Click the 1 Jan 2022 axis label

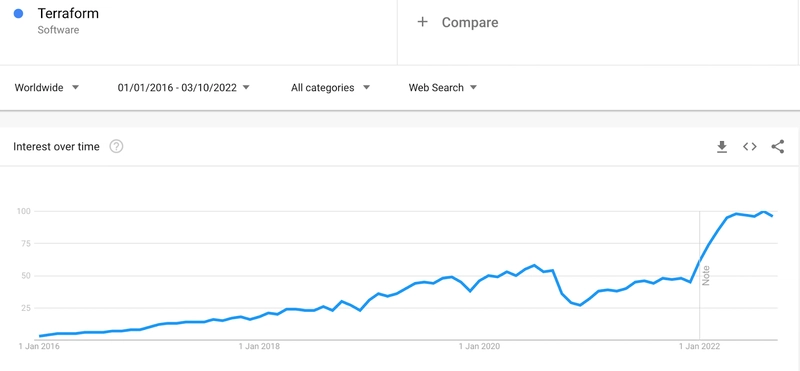[x=699, y=347]
